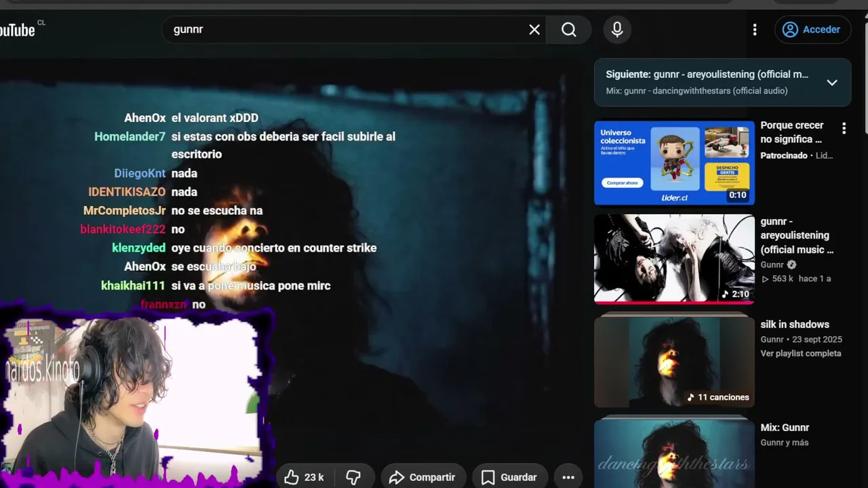This screenshot has width=868, height=488.
Task: Open the Mix: Gunnr title
Action: [x=785, y=428]
